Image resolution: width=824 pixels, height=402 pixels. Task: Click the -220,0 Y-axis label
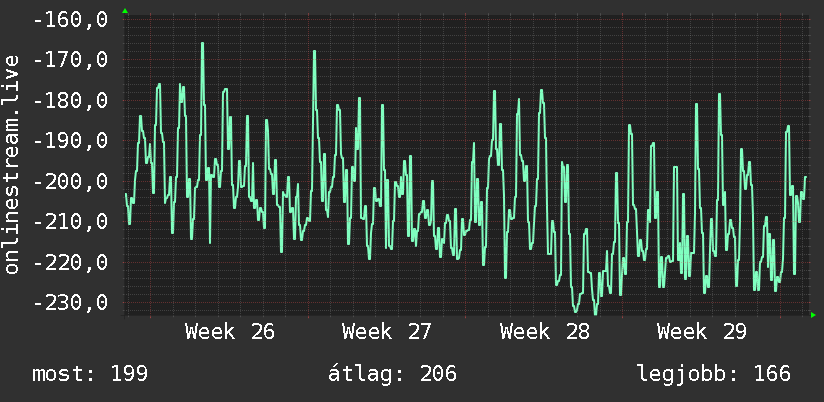coord(70,262)
